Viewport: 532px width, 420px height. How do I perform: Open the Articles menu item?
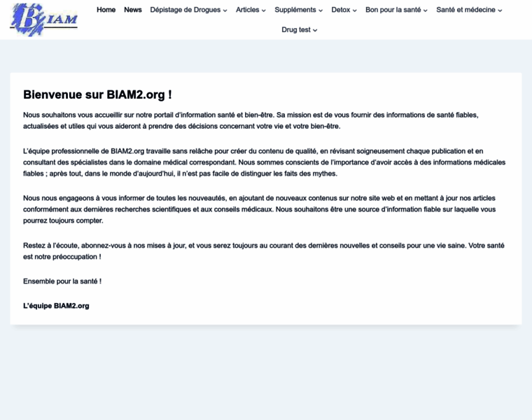coord(247,10)
